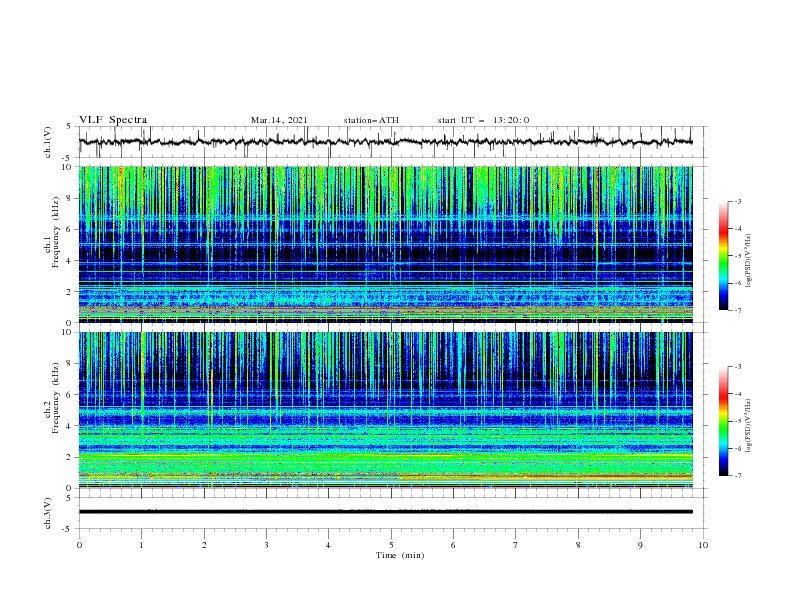Click the ch.1 colorbar 'log(PSD)(V²/Hz)' label
This screenshot has width=792, height=612.
click(748, 261)
